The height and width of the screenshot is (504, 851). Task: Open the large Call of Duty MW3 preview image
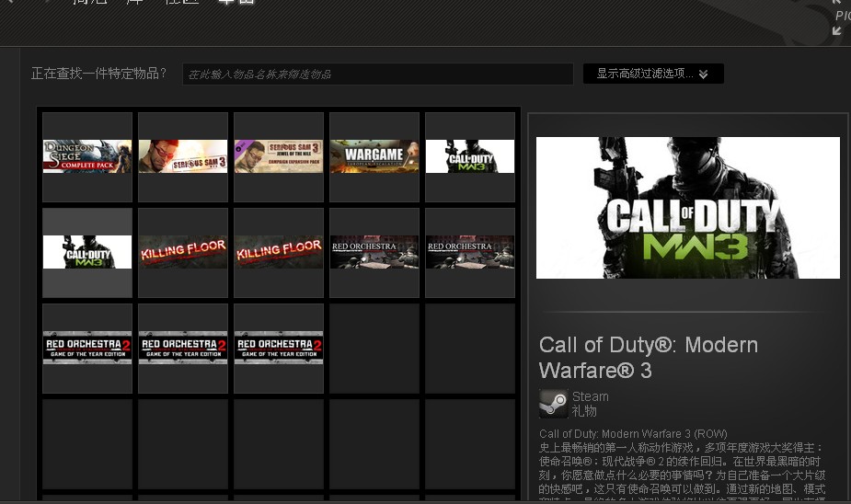tap(687, 208)
